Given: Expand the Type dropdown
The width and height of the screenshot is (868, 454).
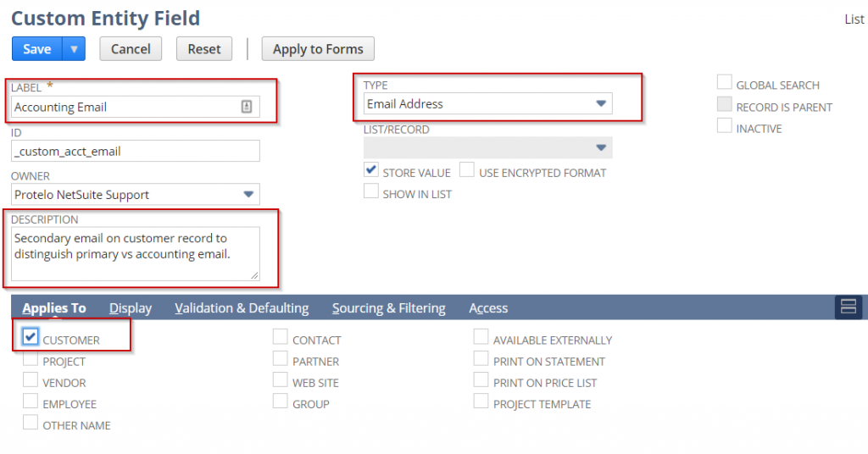Looking at the screenshot, I should (600, 103).
